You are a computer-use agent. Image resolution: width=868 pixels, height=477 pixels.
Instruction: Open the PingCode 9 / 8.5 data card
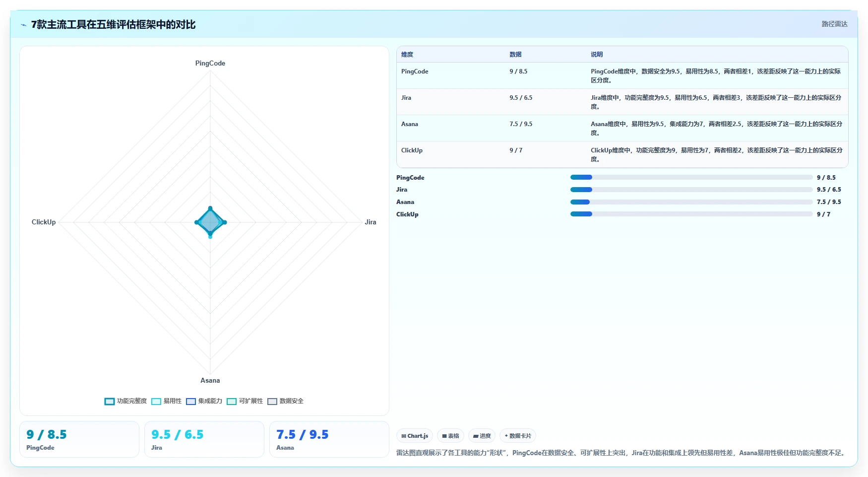point(79,439)
